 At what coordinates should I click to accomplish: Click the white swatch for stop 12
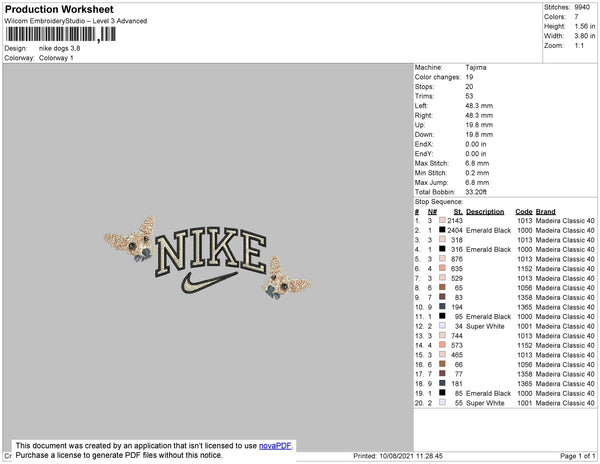tap(442, 326)
